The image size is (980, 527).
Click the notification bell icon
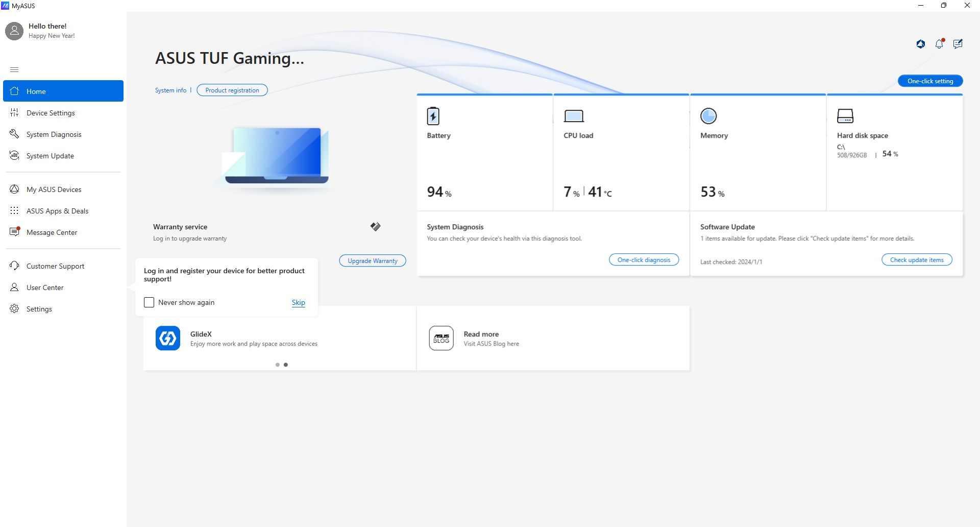point(940,44)
